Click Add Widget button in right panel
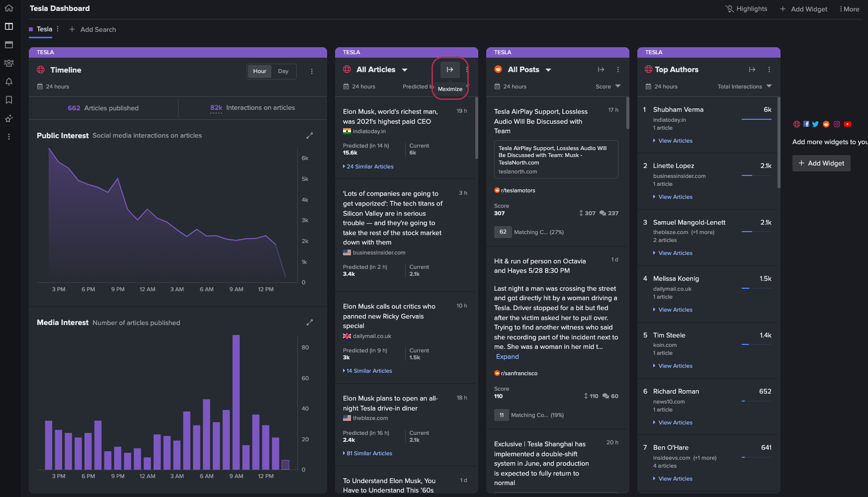 (x=821, y=163)
